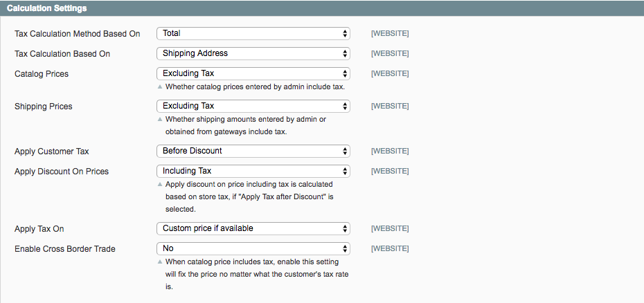Click the Catalog Prices field label
This screenshot has width=644, height=303.
pyautogui.click(x=42, y=73)
